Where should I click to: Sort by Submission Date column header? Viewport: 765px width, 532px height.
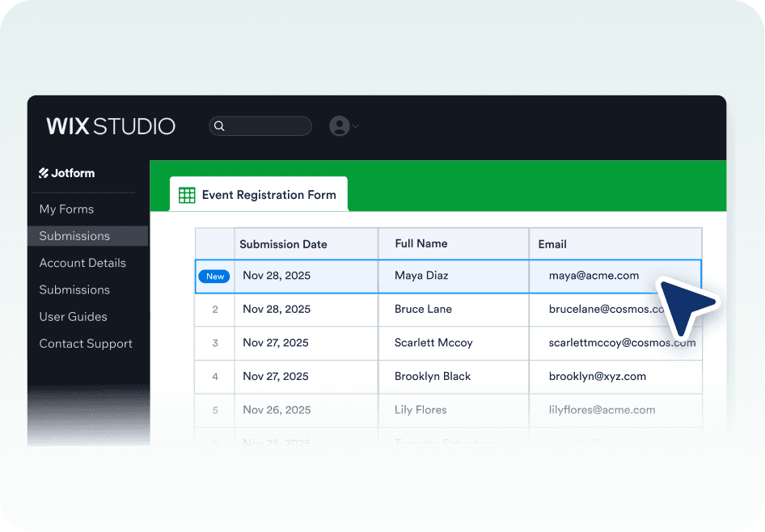coord(283,244)
